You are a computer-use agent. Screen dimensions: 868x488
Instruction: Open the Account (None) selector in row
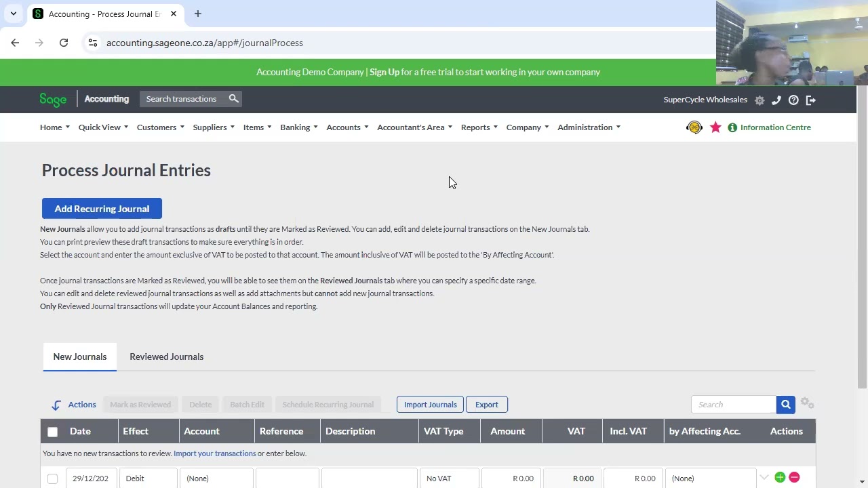(x=216, y=479)
